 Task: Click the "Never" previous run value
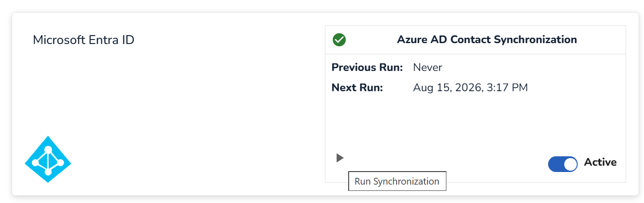click(428, 67)
